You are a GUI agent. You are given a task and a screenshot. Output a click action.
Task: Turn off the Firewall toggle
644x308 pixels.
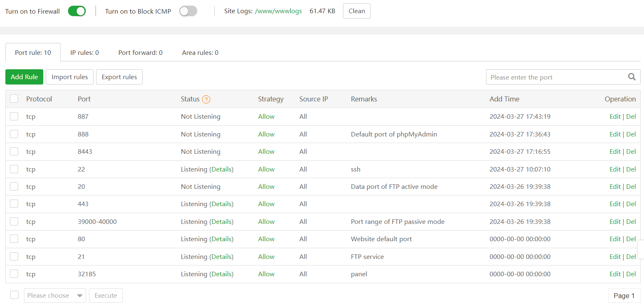[77, 11]
